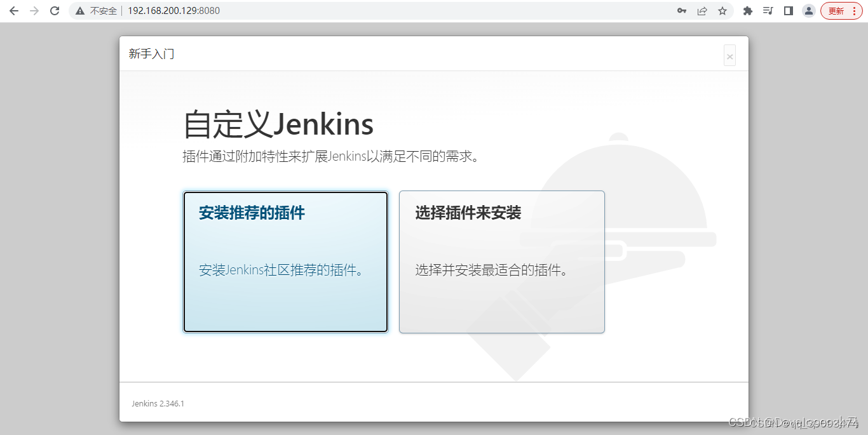Click the share page icon
Screen dimensions: 868x435
click(702, 11)
